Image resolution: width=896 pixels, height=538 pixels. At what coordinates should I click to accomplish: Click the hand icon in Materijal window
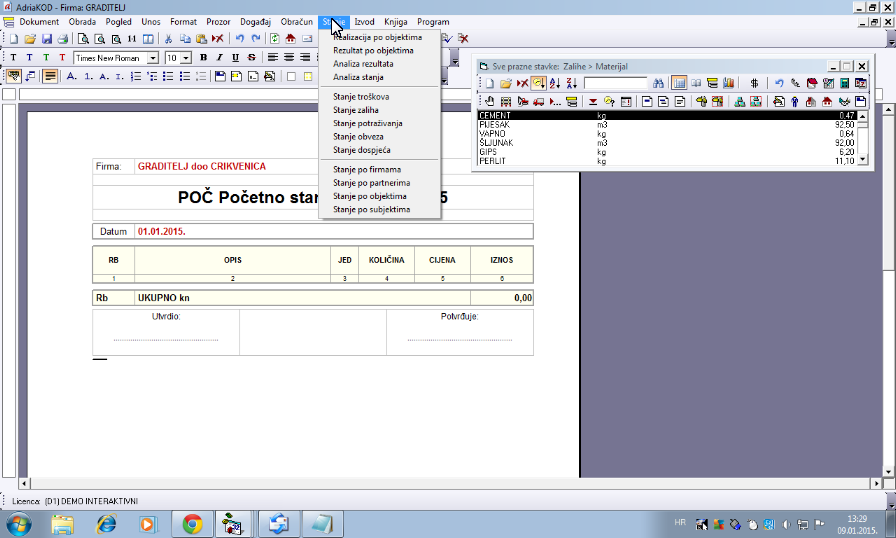(x=490, y=102)
